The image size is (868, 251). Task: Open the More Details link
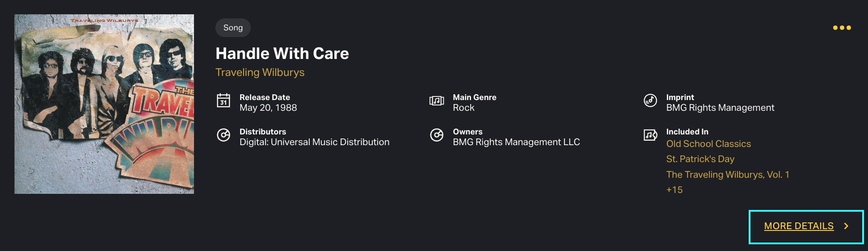798,226
